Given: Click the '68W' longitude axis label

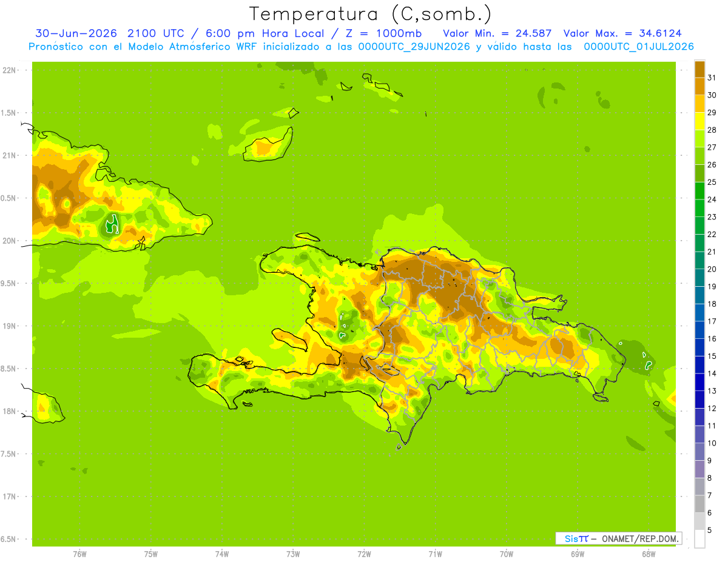Looking at the screenshot, I should (x=649, y=554).
